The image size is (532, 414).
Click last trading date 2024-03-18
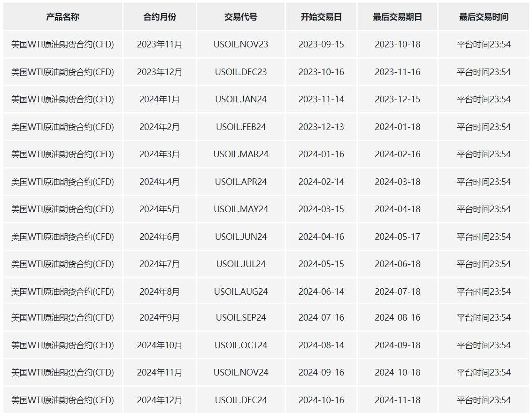coord(397,182)
